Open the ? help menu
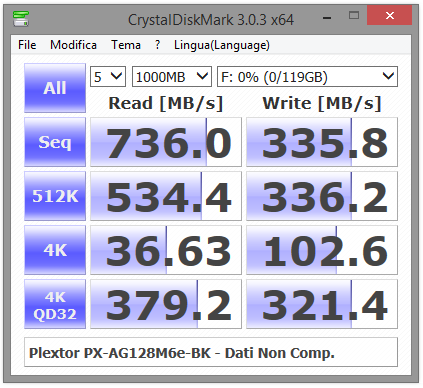The image size is (423, 388). tap(157, 45)
